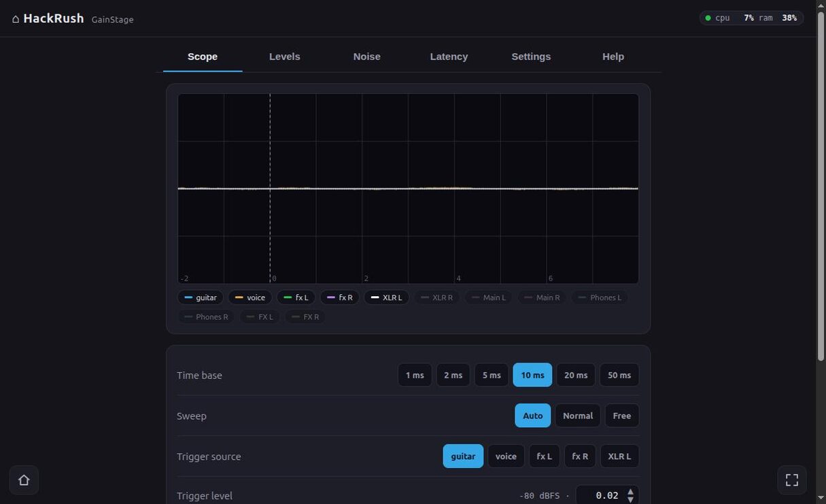
Task: Click the floating home button at bottom left
Action: 24,480
